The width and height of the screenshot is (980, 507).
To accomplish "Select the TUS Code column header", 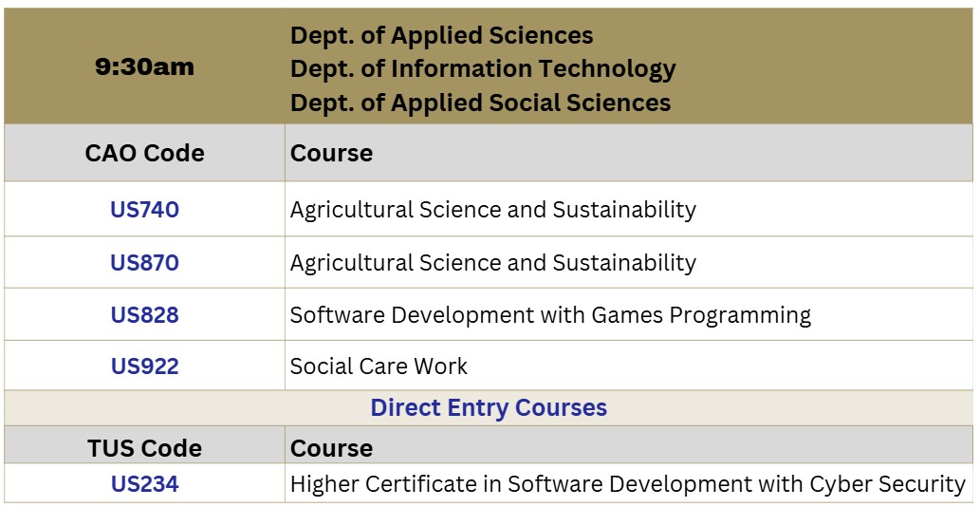I will [x=144, y=447].
